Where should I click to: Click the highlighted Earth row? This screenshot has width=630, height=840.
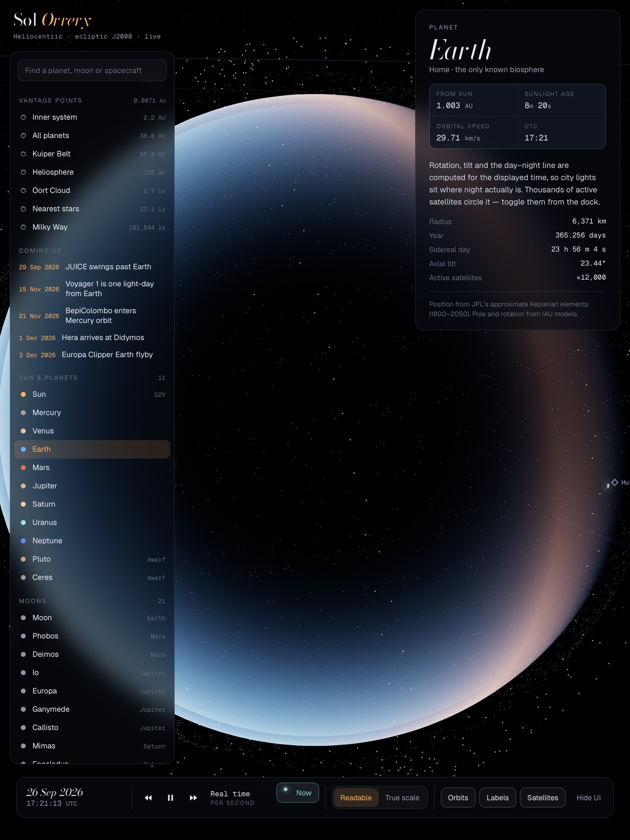coord(92,449)
